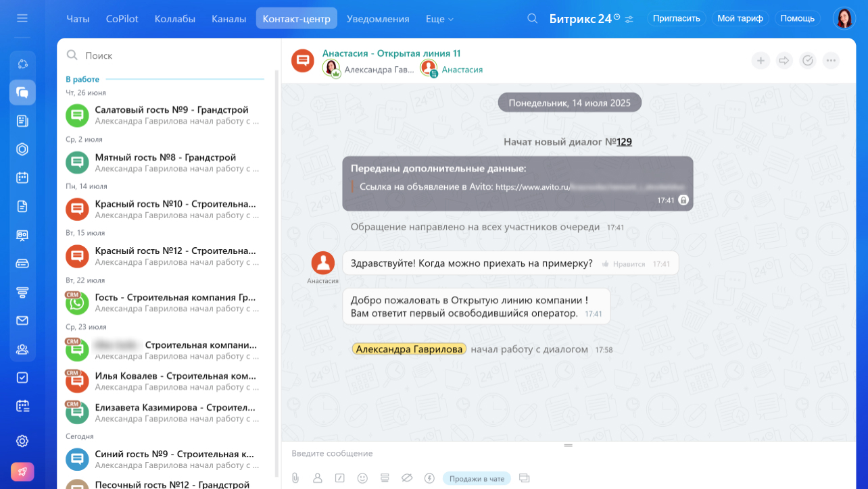Viewport: 868px width, 489px height.
Task: Click the lightning quick answers icon
Action: (x=429, y=478)
